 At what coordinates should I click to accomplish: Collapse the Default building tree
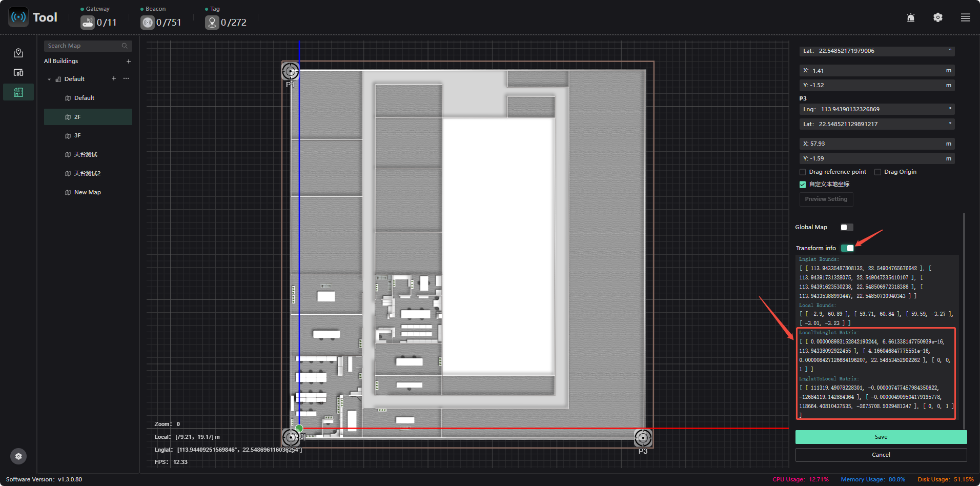[49, 79]
